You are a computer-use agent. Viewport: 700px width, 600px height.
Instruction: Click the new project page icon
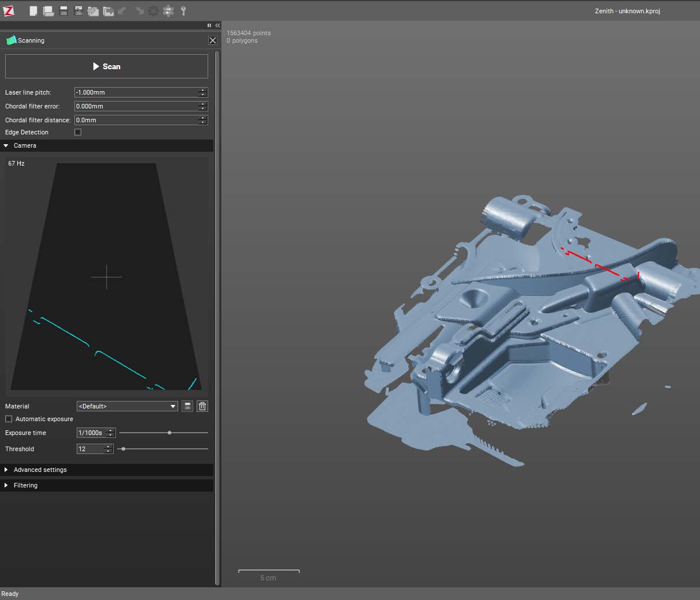coord(33,11)
